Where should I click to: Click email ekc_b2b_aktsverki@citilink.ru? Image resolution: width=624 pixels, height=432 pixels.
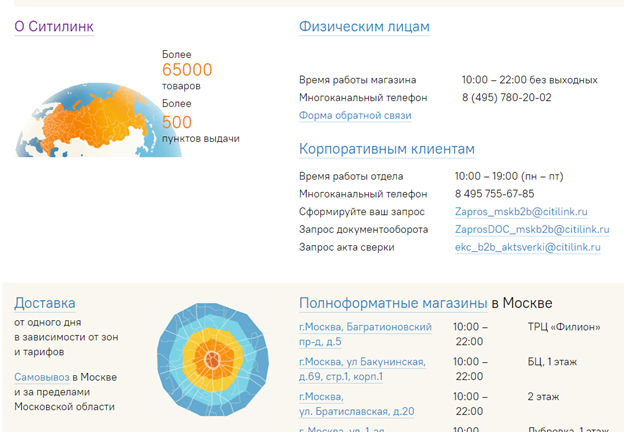[x=528, y=247]
